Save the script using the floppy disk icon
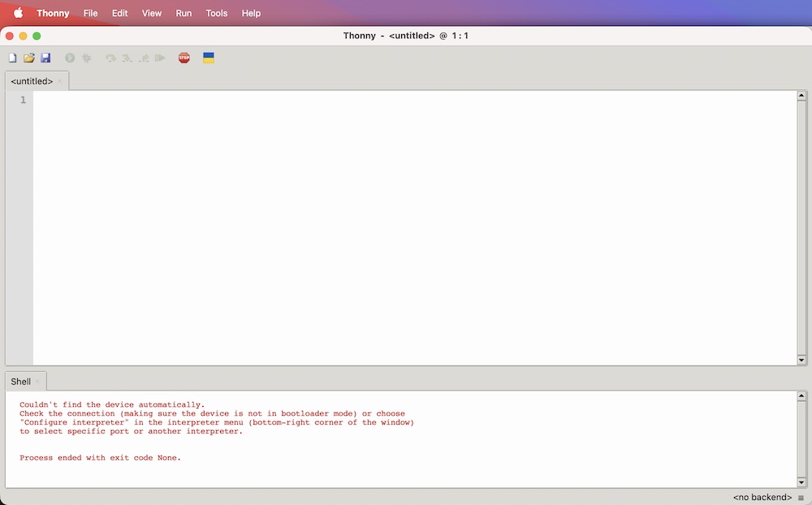This screenshot has height=505, width=812. pyautogui.click(x=45, y=58)
